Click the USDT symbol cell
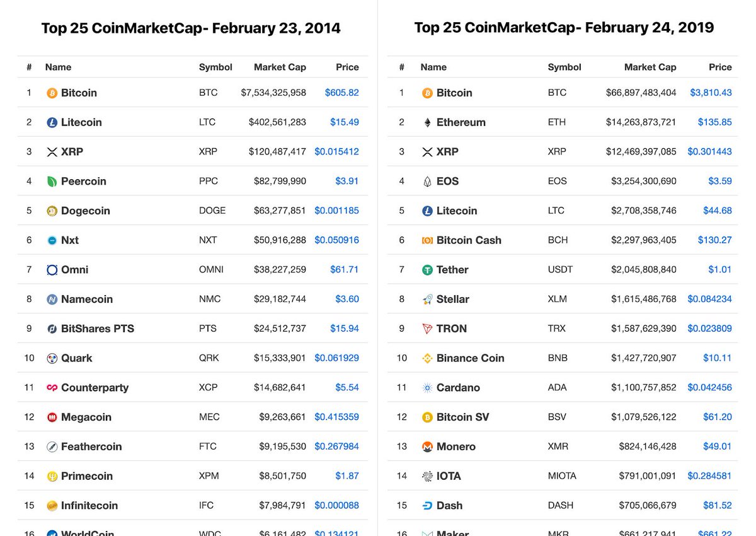The image size is (756, 536). (x=561, y=270)
